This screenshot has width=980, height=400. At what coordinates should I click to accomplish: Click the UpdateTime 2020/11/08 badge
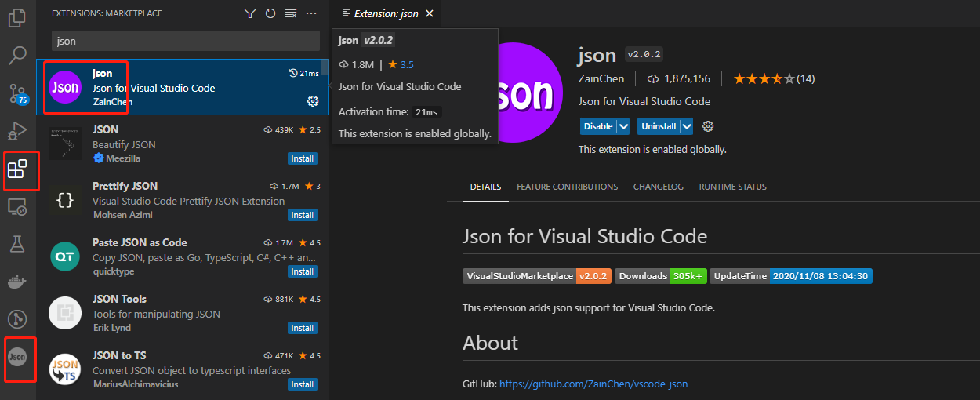tap(791, 276)
